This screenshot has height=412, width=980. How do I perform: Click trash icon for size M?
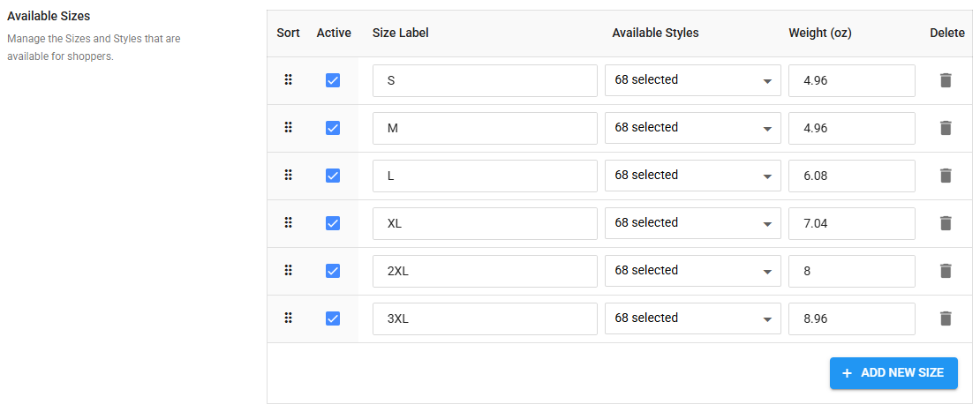(946, 128)
